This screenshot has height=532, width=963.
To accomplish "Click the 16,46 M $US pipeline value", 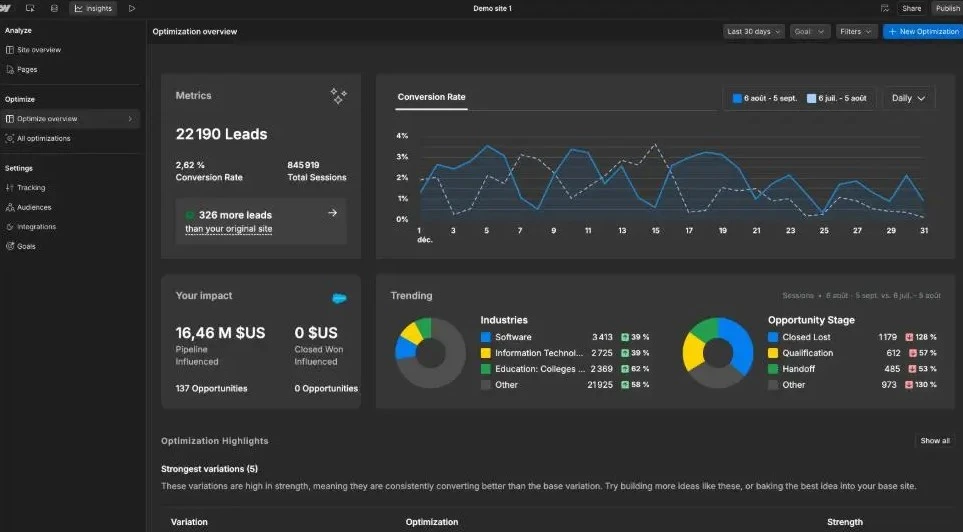I will coord(220,333).
